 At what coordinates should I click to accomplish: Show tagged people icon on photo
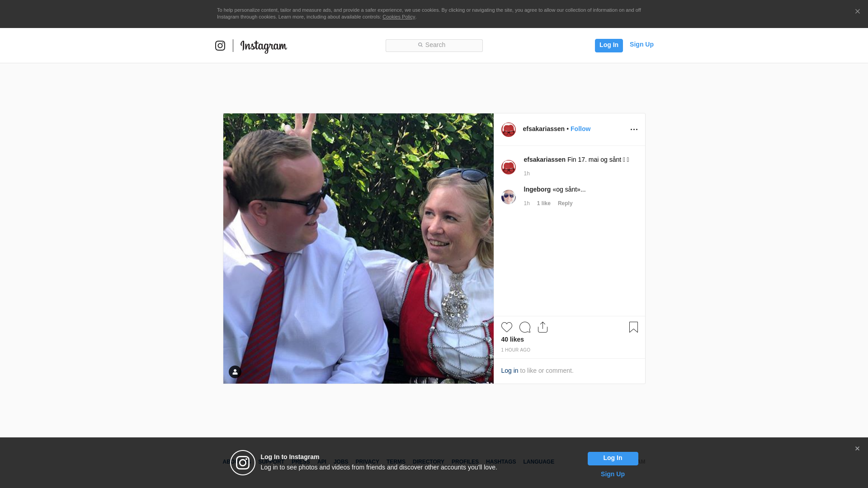235,372
